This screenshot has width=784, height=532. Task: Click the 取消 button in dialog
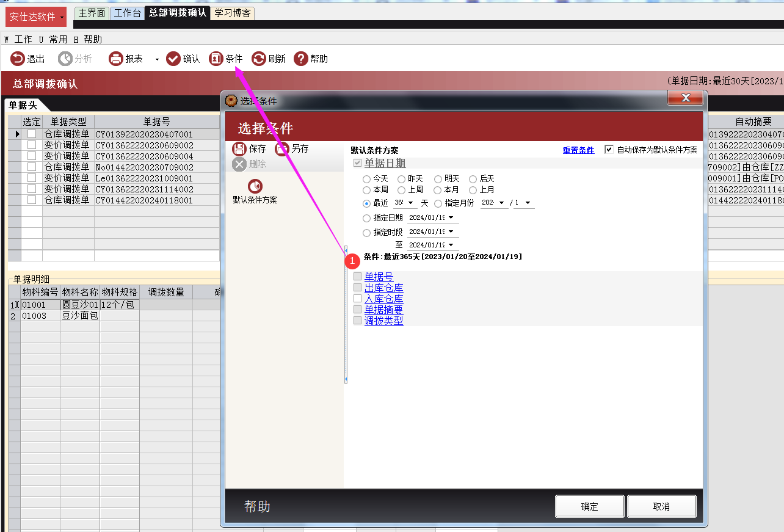(x=661, y=506)
